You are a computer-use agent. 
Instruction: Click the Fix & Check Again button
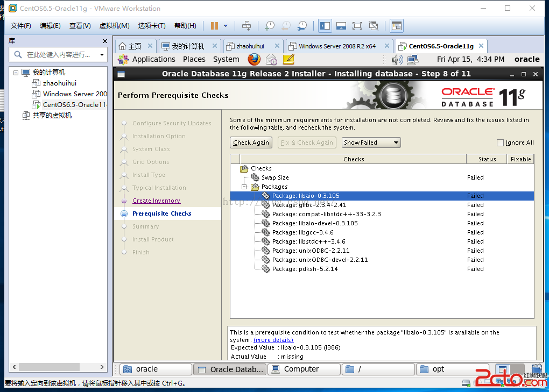307,142
